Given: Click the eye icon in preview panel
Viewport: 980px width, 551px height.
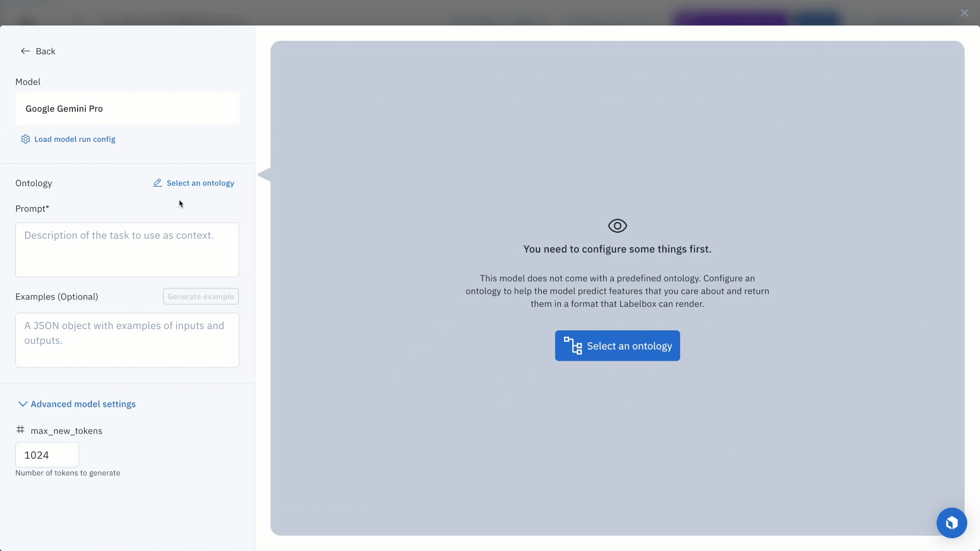Looking at the screenshot, I should (x=617, y=226).
